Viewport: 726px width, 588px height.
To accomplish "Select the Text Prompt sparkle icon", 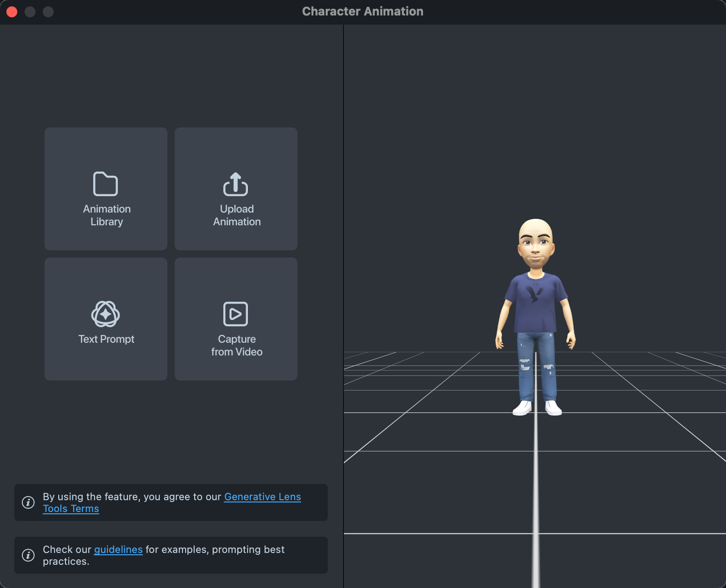I will tap(106, 314).
